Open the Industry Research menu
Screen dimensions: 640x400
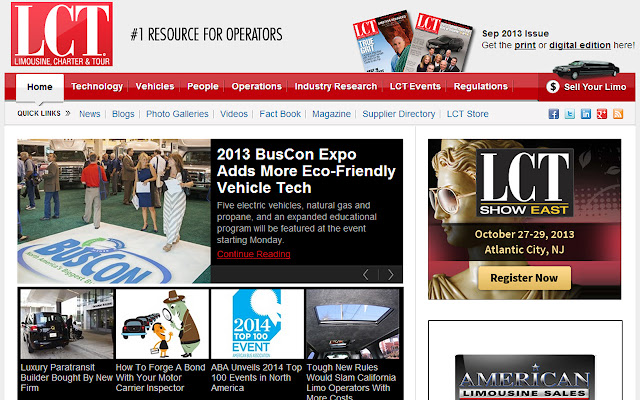336,87
